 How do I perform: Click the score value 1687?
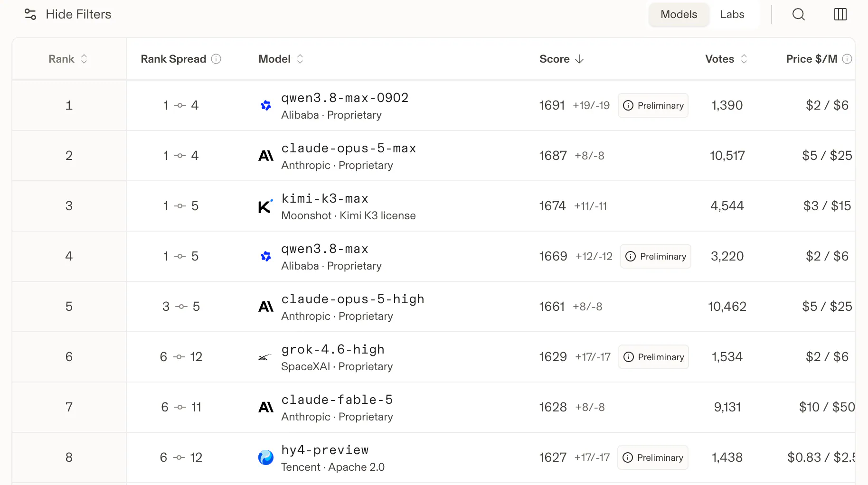point(553,156)
